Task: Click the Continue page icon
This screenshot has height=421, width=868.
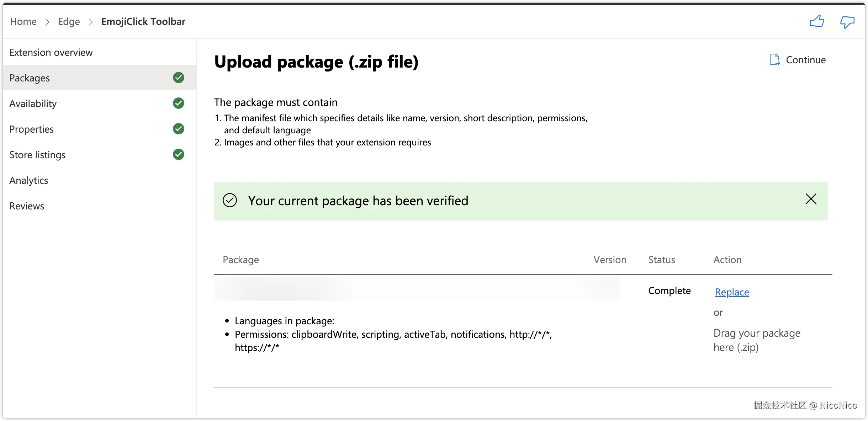Action: point(774,60)
